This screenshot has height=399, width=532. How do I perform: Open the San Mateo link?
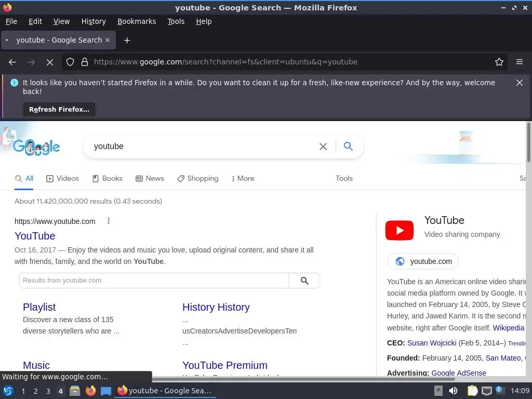tap(504, 358)
